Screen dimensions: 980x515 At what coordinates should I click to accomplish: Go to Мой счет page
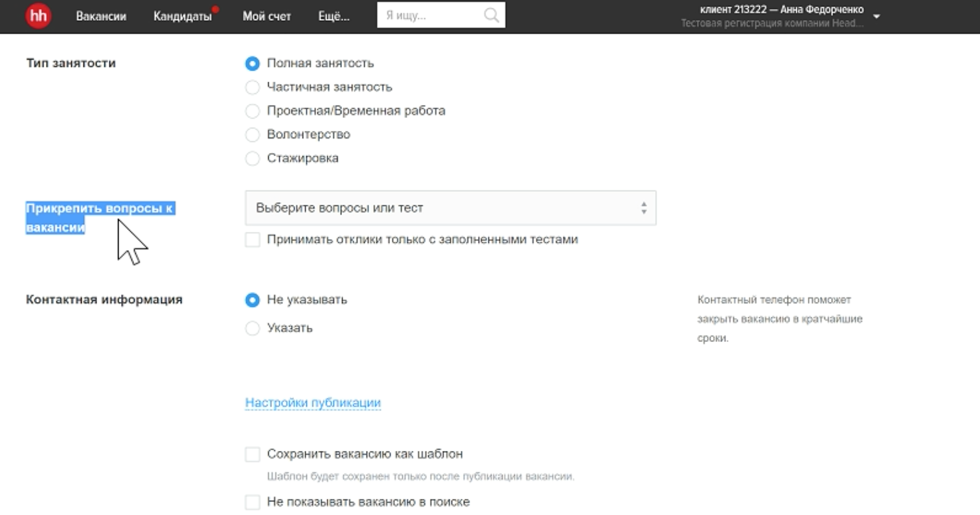click(x=266, y=16)
